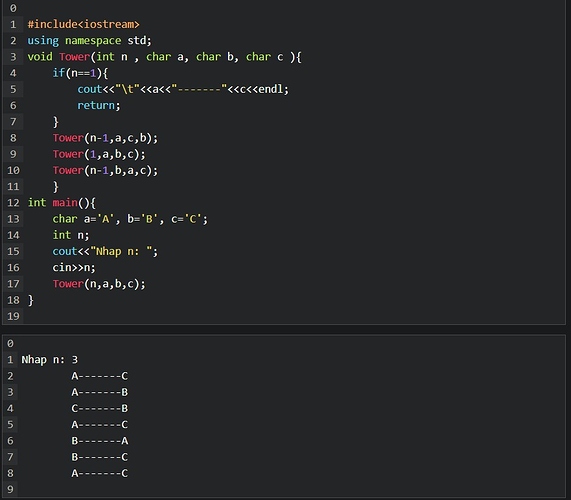The width and height of the screenshot is (571, 500).
Task: Click line number 19 in the code gutter
Action: coord(13,316)
